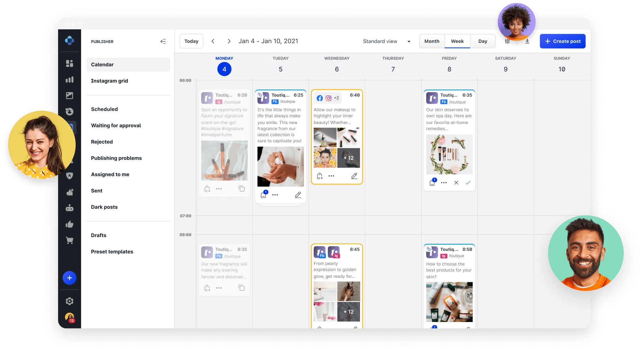The image size is (644, 350).
Task: Switch the calendar to Day view
Action: [x=483, y=41]
